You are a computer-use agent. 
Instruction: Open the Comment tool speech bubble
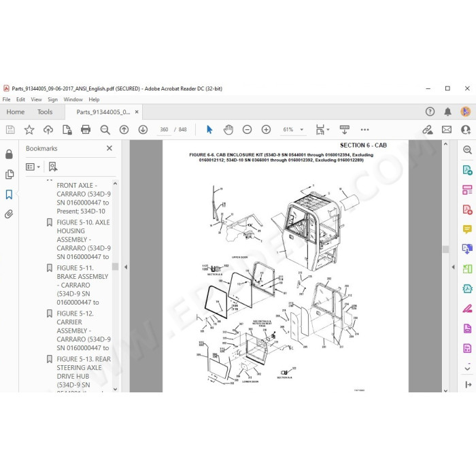[467, 230]
